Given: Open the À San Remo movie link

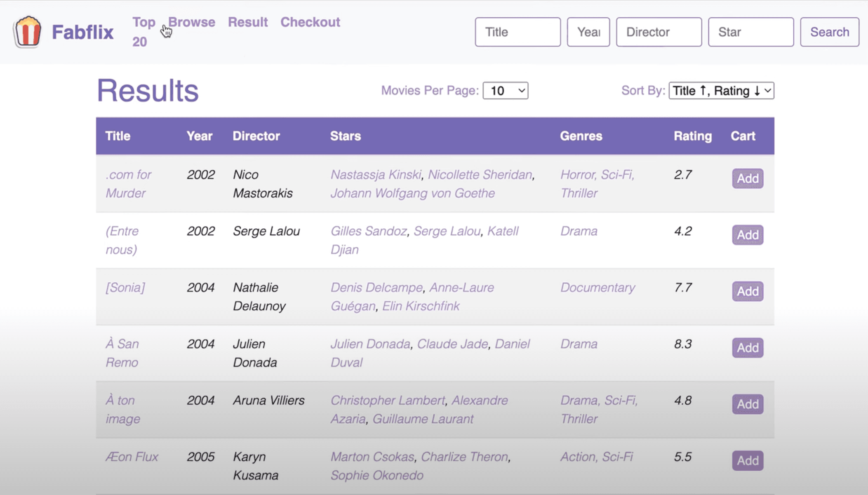Looking at the screenshot, I should pos(122,353).
